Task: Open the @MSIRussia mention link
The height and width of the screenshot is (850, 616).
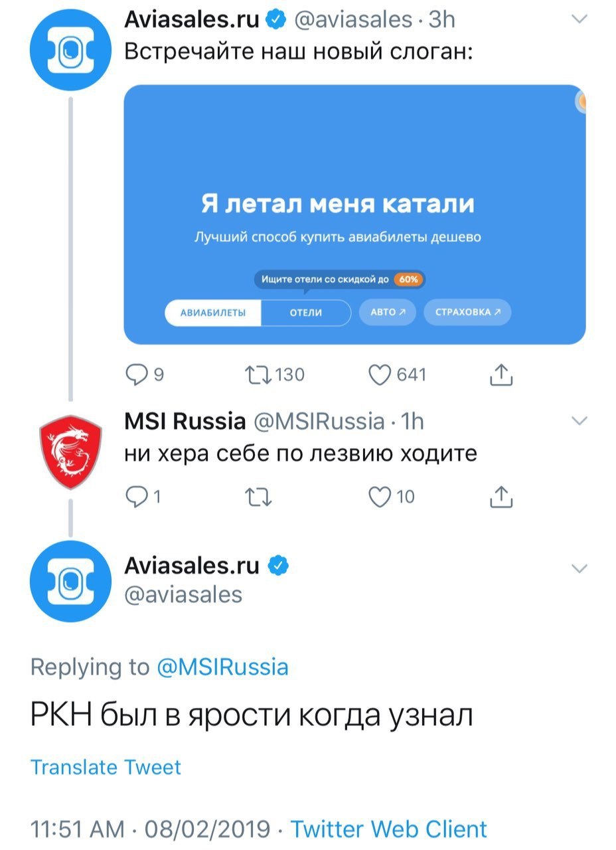Action: [x=222, y=667]
